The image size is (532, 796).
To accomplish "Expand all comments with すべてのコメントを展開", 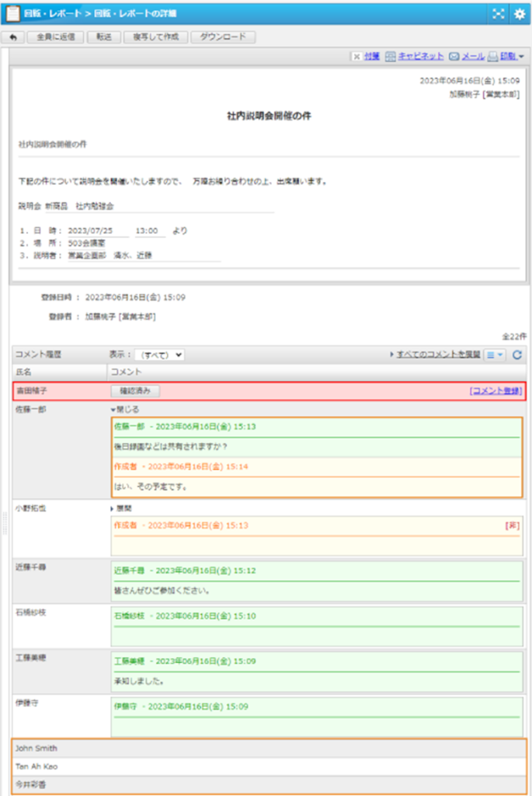I will coord(434,354).
